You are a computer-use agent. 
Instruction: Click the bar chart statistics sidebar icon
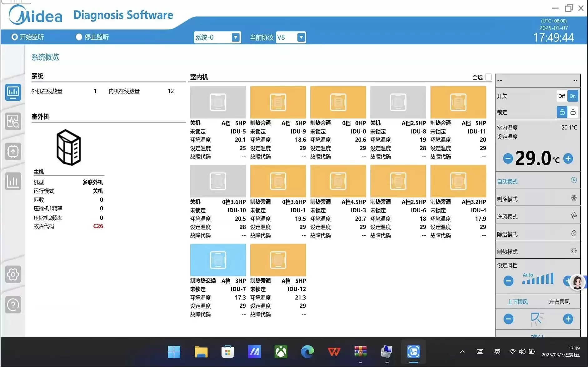point(13,181)
